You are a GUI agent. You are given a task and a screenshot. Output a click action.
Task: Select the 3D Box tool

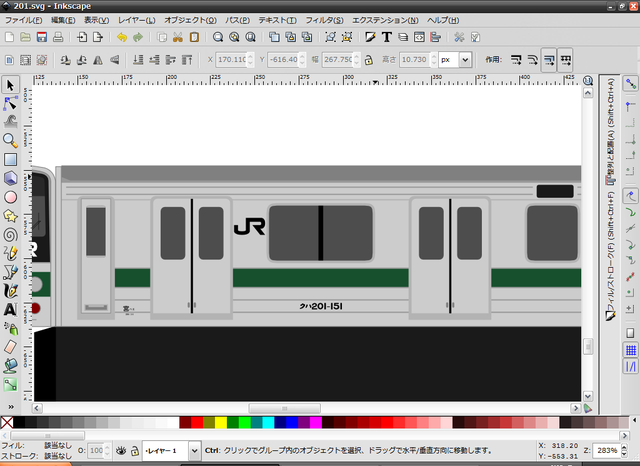[x=10, y=178]
